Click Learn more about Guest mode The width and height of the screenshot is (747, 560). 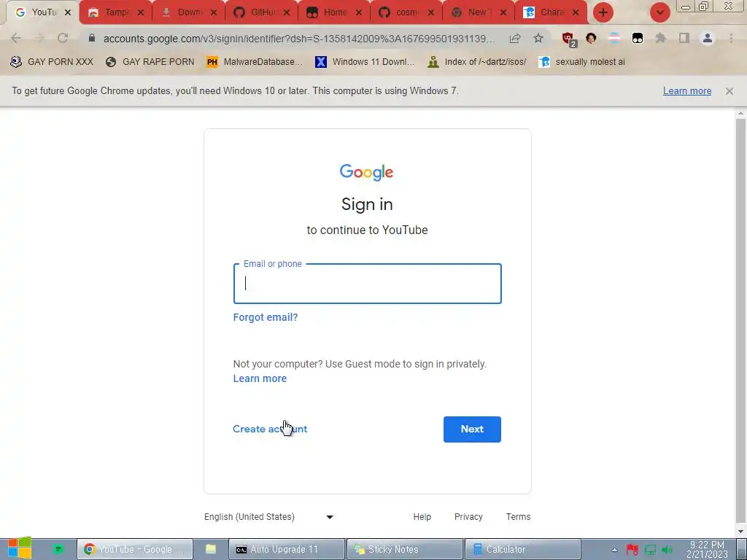click(260, 378)
